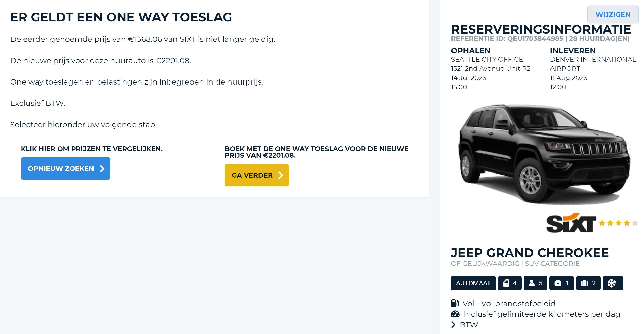This screenshot has height=334, width=644.
Task: Click the passenger seats icon badge
Action: [535, 283]
